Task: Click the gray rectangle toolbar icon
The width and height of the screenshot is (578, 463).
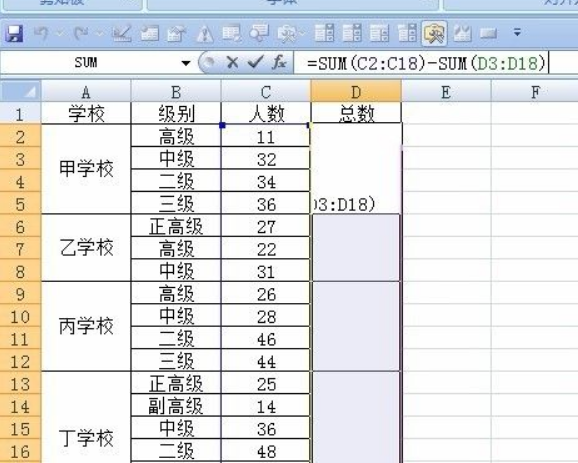Action: [489, 34]
